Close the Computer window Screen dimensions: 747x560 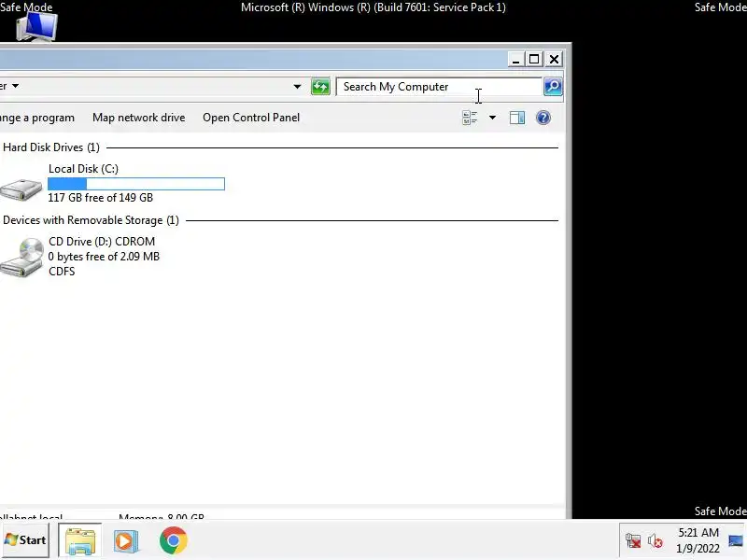tap(554, 60)
